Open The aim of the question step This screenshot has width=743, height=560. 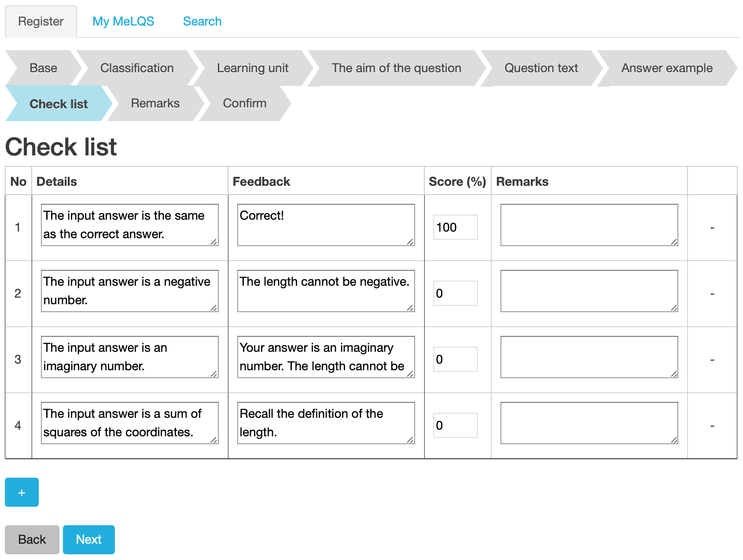(x=396, y=68)
